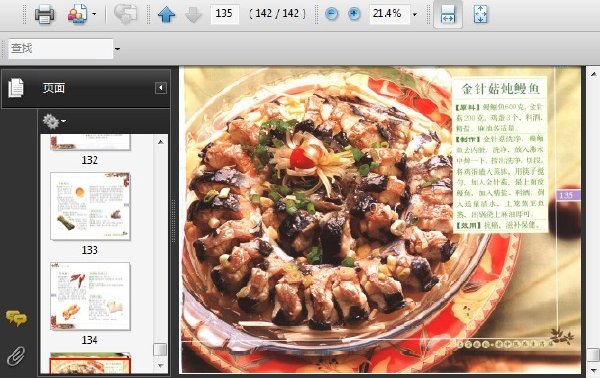The height and width of the screenshot is (378, 600).
Task: Click the 页面 pages panel icon
Action: pyautogui.click(x=16, y=88)
